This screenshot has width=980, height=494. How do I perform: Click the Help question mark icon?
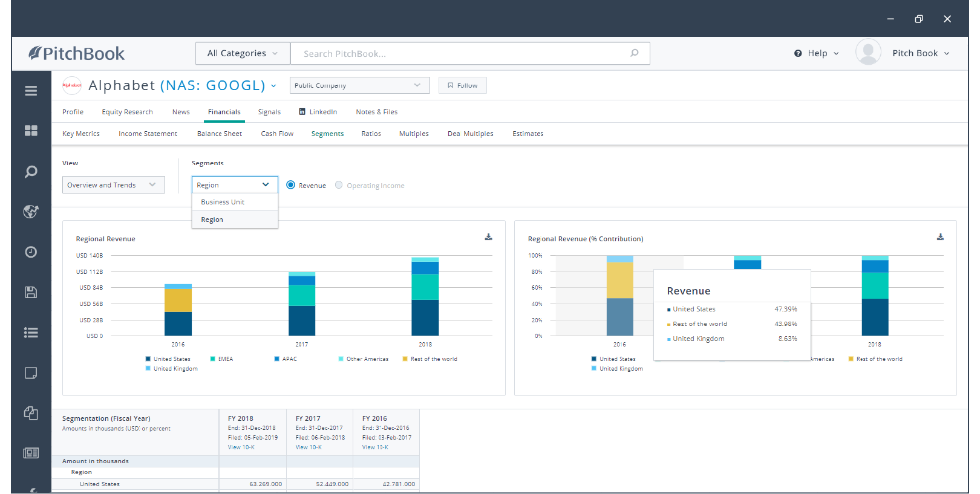pyautogui.click(x=798, y=53)
